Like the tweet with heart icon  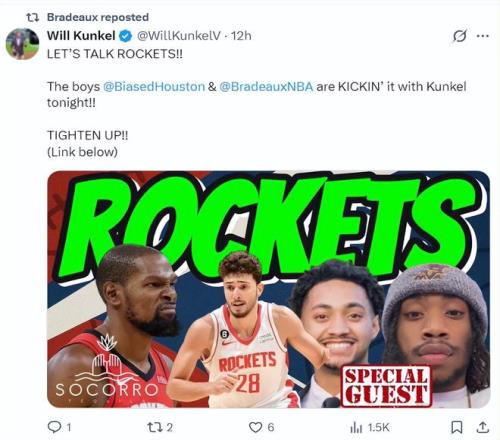click(x=256, y=427)
